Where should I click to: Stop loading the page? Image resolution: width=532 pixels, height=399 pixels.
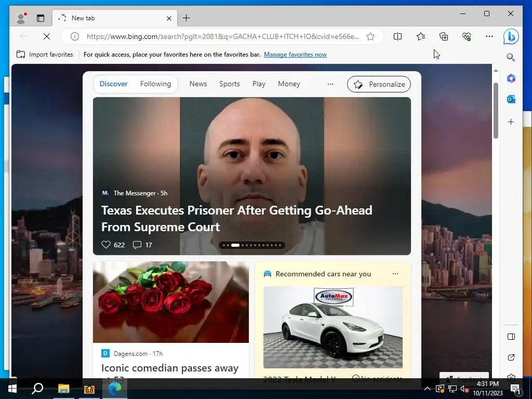coord(47,36)
